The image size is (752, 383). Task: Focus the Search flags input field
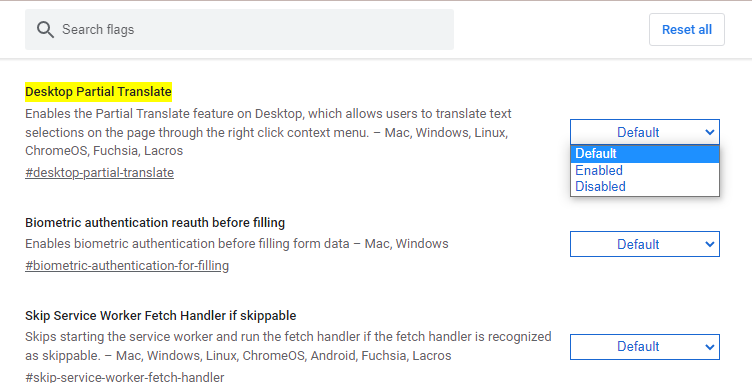click(x=239, y=30)
